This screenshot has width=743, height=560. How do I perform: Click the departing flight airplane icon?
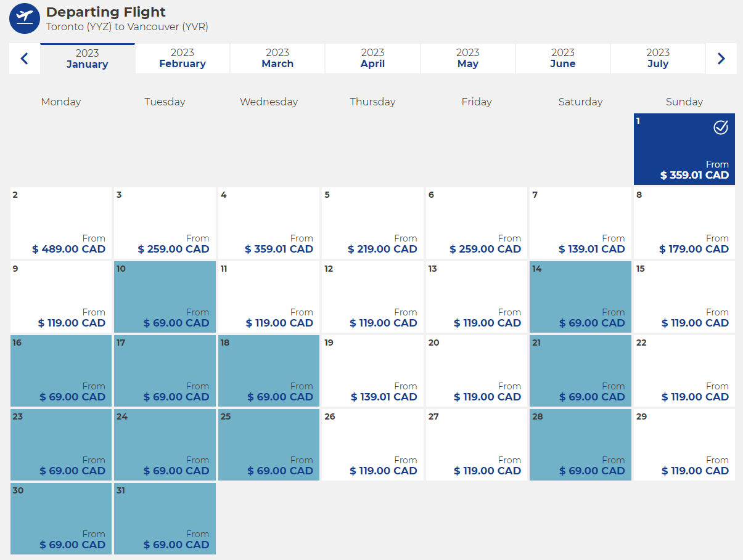point(25,18)
